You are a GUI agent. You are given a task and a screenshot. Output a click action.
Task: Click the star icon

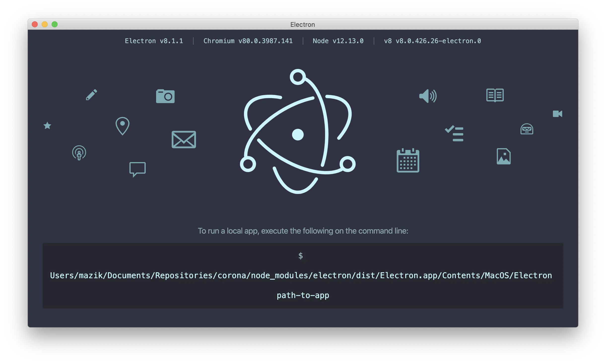coord(47,125)
